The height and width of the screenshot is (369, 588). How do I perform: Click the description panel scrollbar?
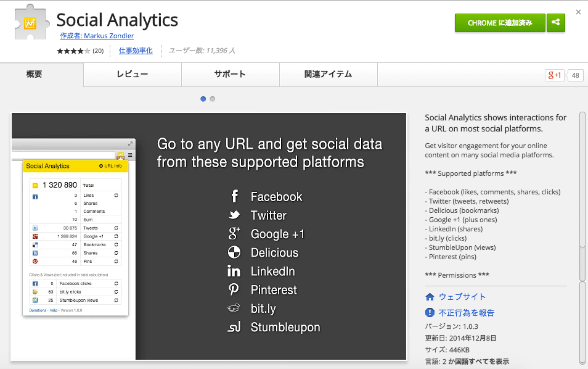(582, 238)
